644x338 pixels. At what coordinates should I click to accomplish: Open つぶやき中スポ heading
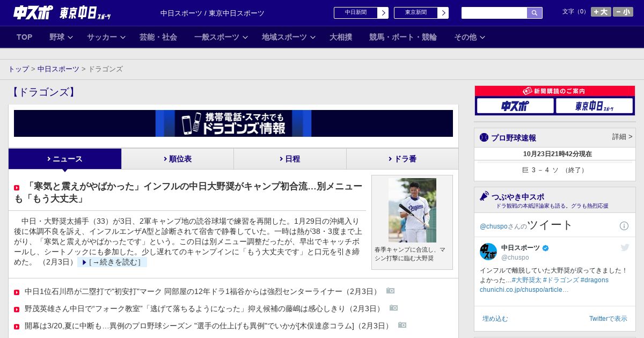coord(518,197)
